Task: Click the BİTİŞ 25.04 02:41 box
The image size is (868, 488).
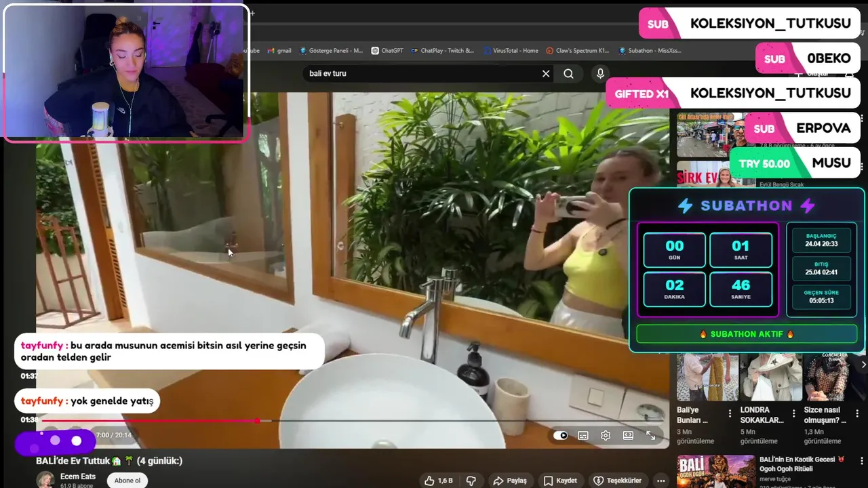Action: (821, 269)
